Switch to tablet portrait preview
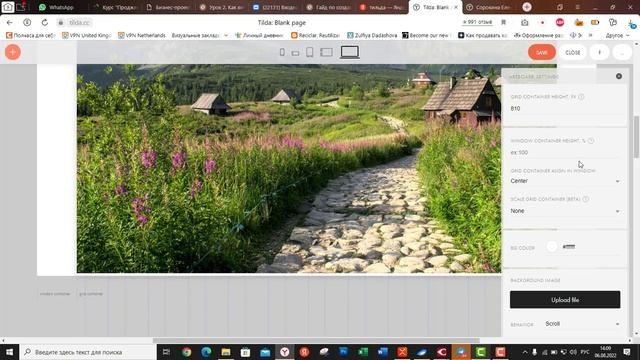Image resolution: width=640 pixels, height=360 pixels. [x=310, y=52]
